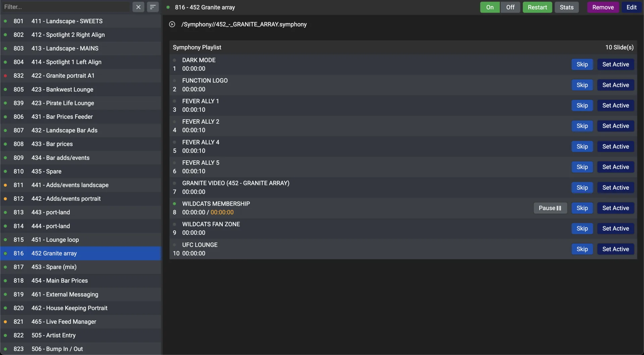Select player 802 412 - Spotlight 2 Right Align
The width and height of the screenshot is (644, 355).
[81, 35]
